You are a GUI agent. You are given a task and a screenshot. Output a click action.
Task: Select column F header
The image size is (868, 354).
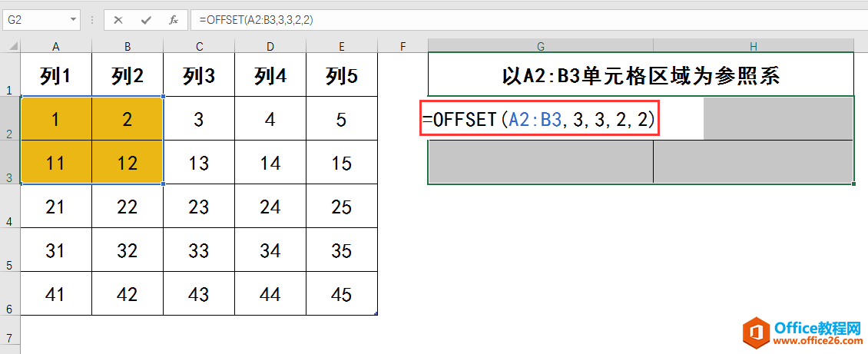click(403, 47)
